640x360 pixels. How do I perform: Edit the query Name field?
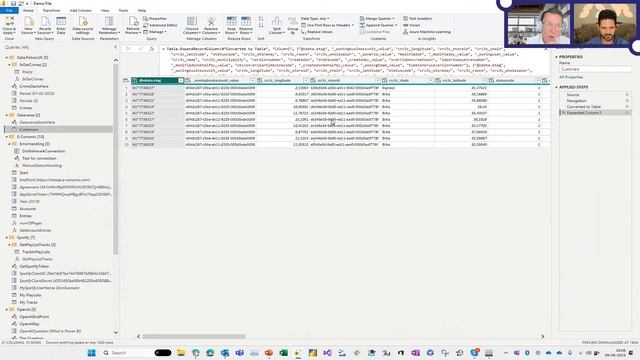pos(595,69)
